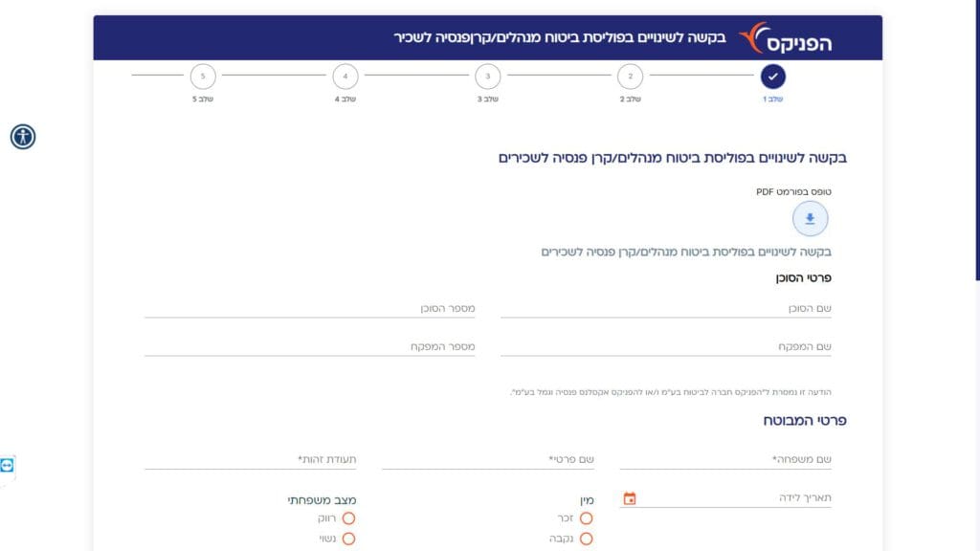The image size is (980, 551).
Task: Enter the תעודת זהות field
Action: [250, 460]
